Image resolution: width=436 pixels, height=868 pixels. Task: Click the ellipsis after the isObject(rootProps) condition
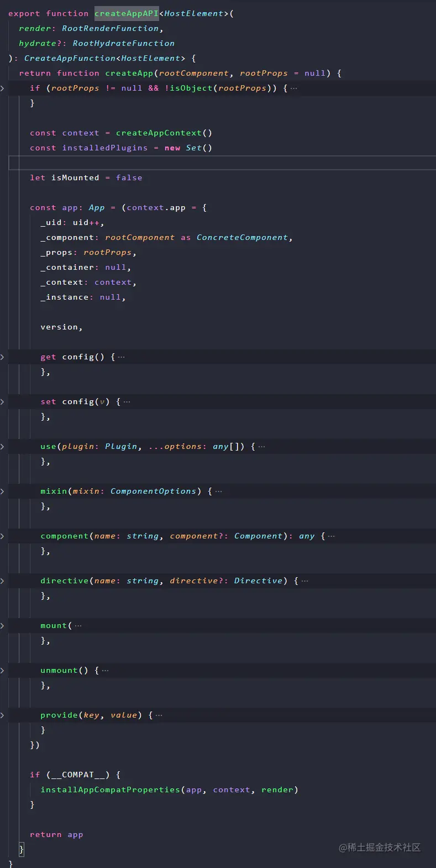coord(293,88)
